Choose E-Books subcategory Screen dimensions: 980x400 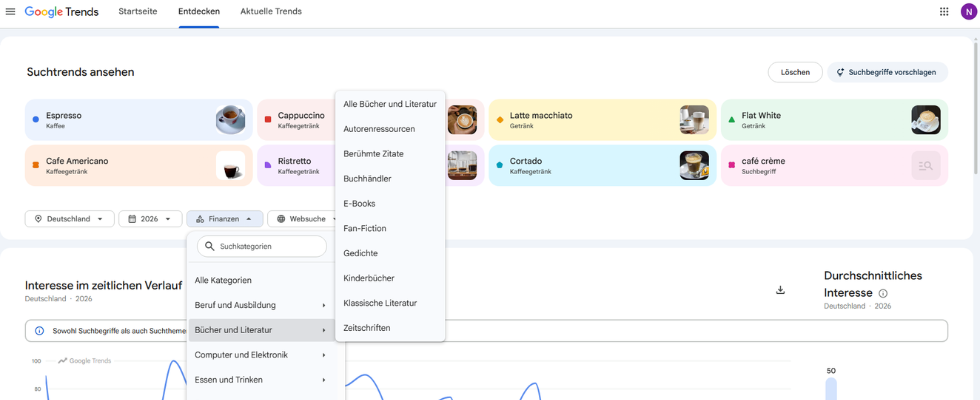tap(390, 203)
